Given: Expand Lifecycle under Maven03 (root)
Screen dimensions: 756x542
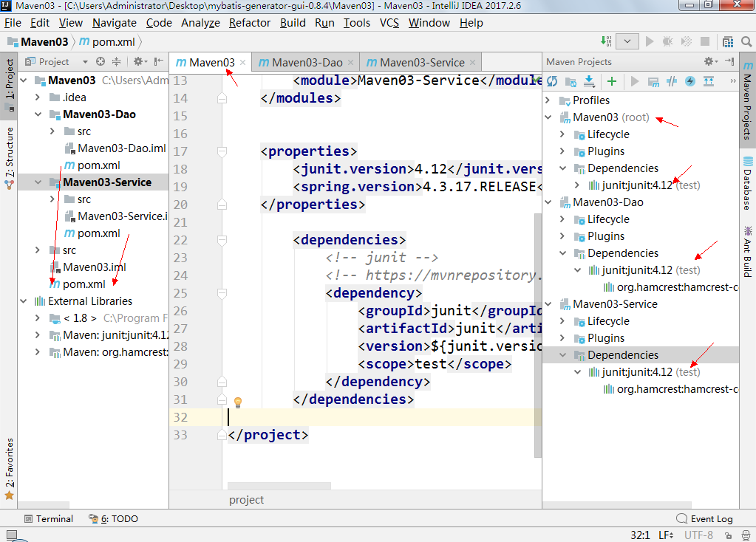Looking at the screenshot, I should (562, 134).
